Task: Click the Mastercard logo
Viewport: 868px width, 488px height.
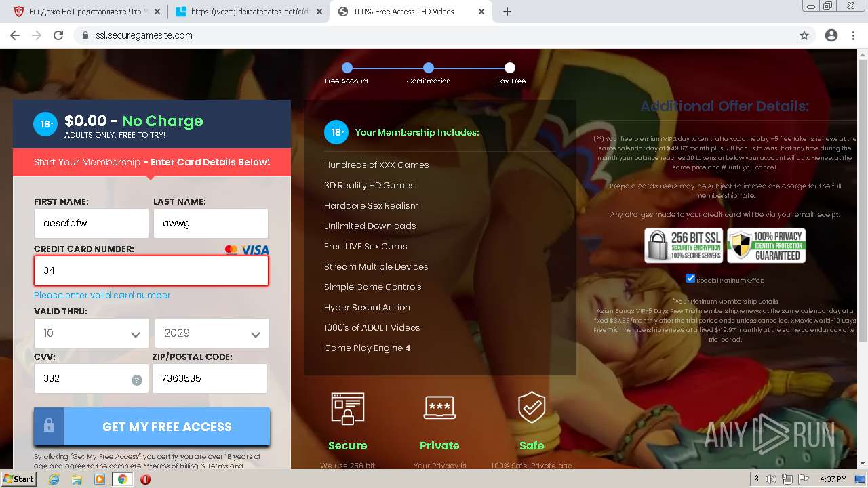Action: pyautogui.click(x=231, y=249)
